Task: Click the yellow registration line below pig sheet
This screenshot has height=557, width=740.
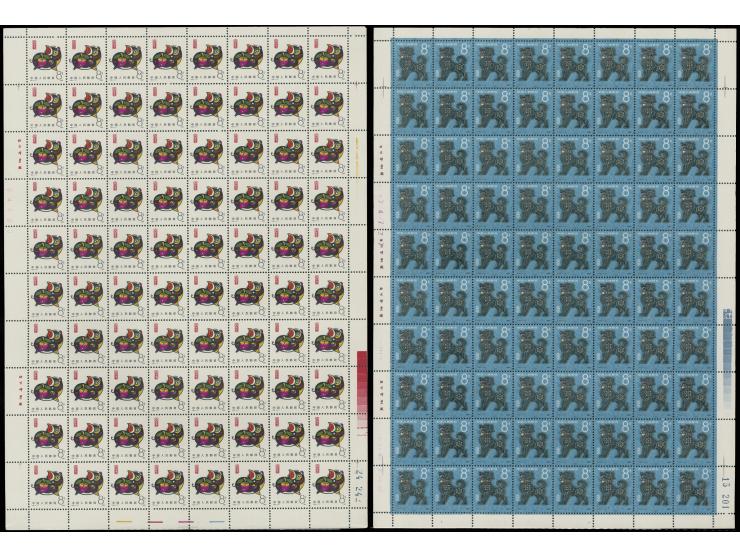Action: (x=123, y=522)
